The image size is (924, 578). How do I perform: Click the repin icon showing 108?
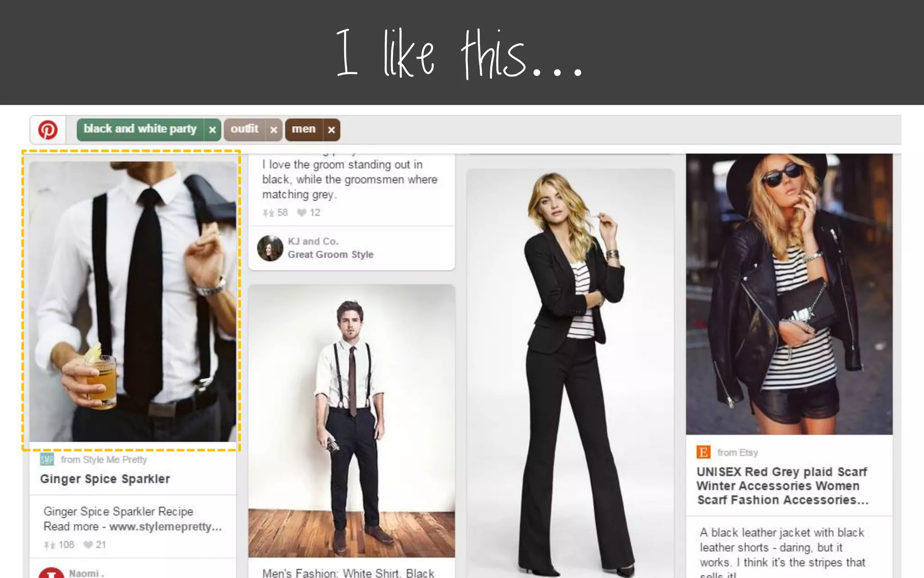pyautogui.click(x=50, y=545)
